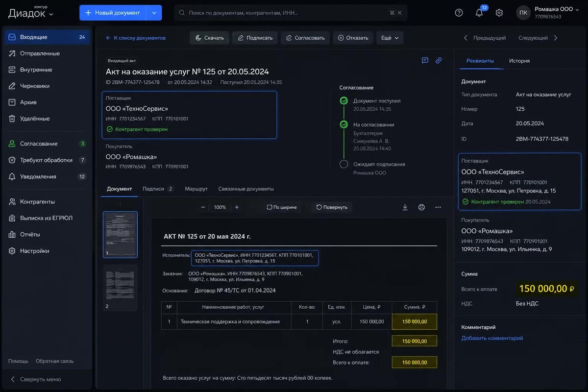Download document using viewer download icon

[x=405, y=207]
